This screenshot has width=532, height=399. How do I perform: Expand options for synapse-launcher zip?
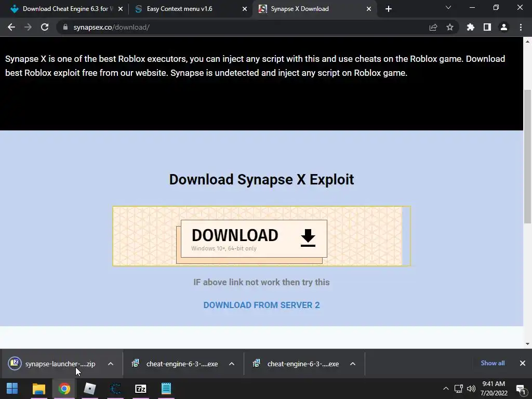[111, 364]
